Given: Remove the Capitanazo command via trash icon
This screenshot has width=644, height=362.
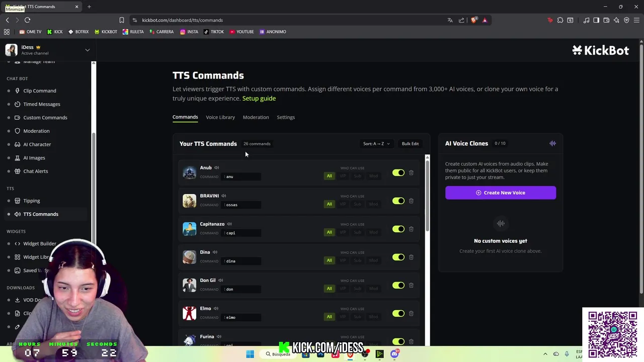Looking at the screenshot, I should coord(411,229).
